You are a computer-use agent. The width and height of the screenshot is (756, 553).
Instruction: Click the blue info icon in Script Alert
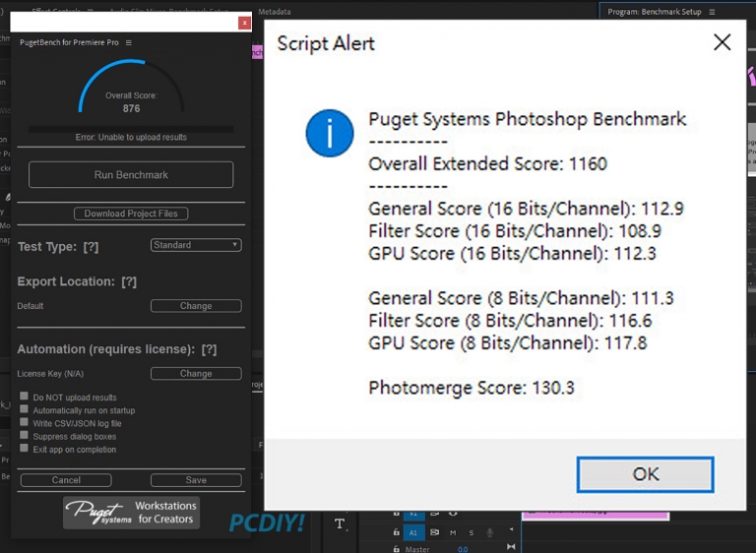click(x=330, y=133)
